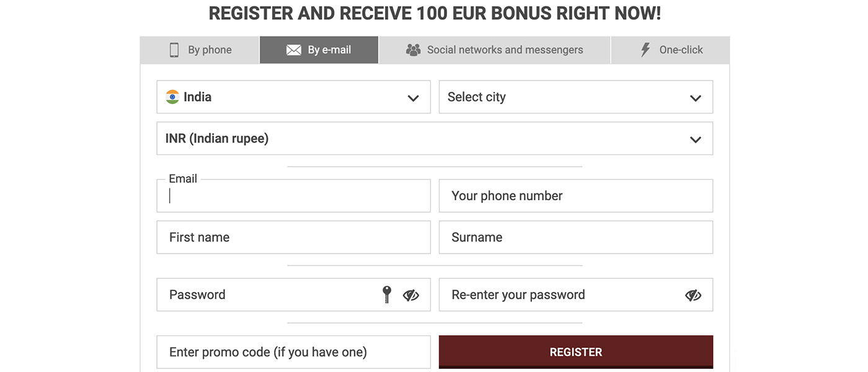Click the chevron on the Select city field
The height and width of the screenshot is (372, 868).
(694, 97)
